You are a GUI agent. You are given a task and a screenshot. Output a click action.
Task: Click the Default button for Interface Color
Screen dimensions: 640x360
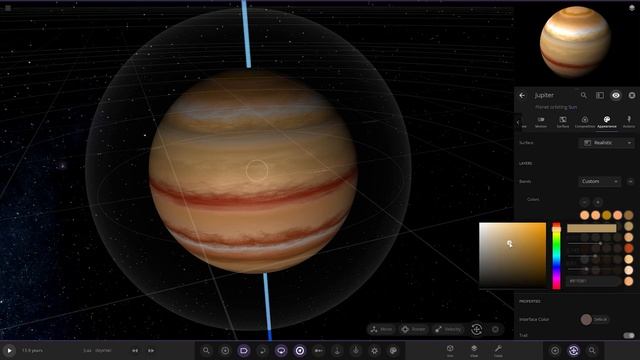600,319
